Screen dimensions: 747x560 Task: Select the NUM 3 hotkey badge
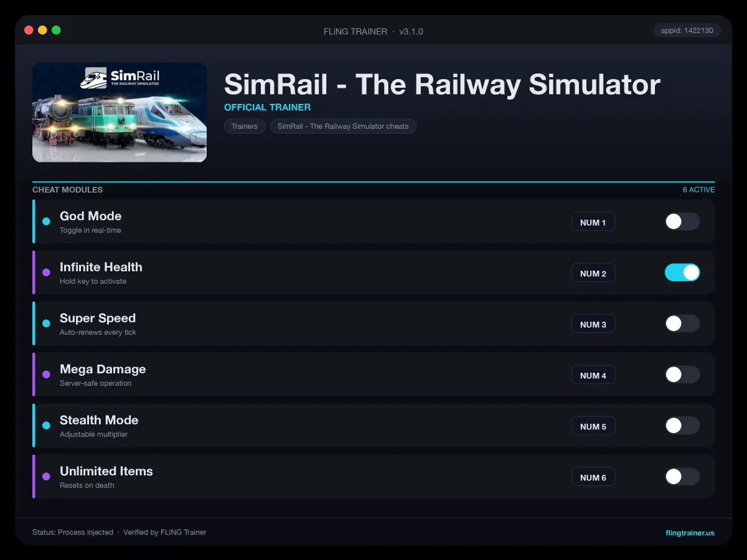pos(593,324)
